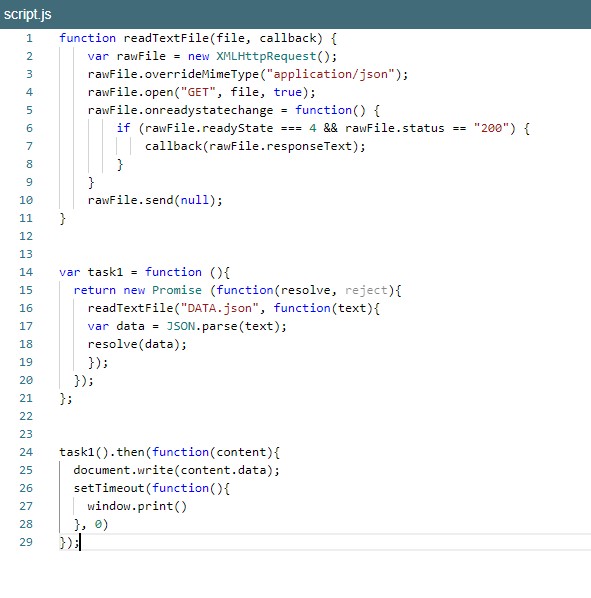591x598 pixels.
Task: Click line number 10 in gutter
Action: tap(26, 200)
